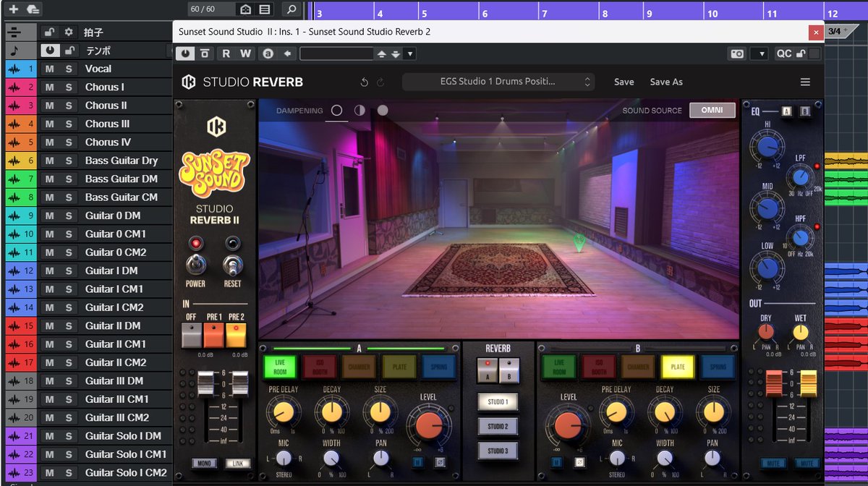
Task: Open the EGS Studio 1 Drums preset selector
Action: (498, 82)
